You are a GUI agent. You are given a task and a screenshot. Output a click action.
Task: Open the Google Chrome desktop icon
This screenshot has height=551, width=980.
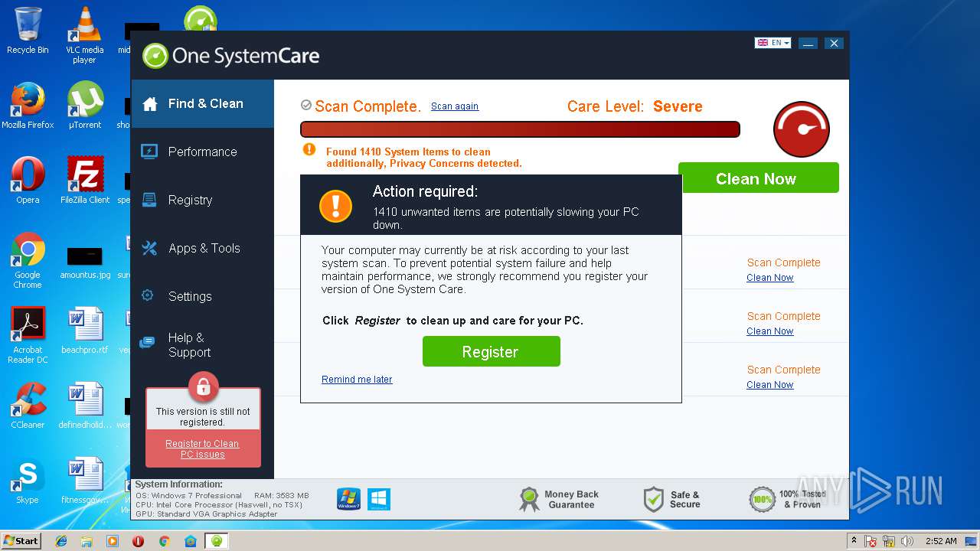point(28,260)
